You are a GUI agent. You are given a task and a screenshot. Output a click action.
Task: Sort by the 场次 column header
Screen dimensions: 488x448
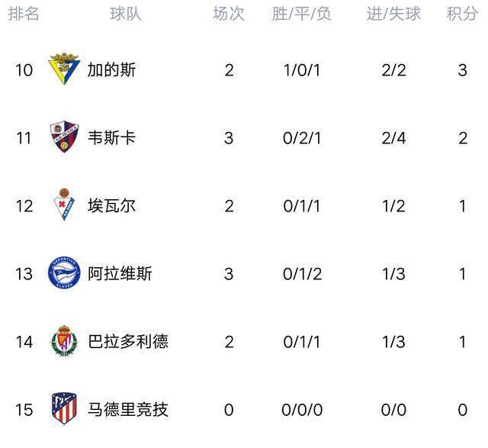(x=229, y=15)
